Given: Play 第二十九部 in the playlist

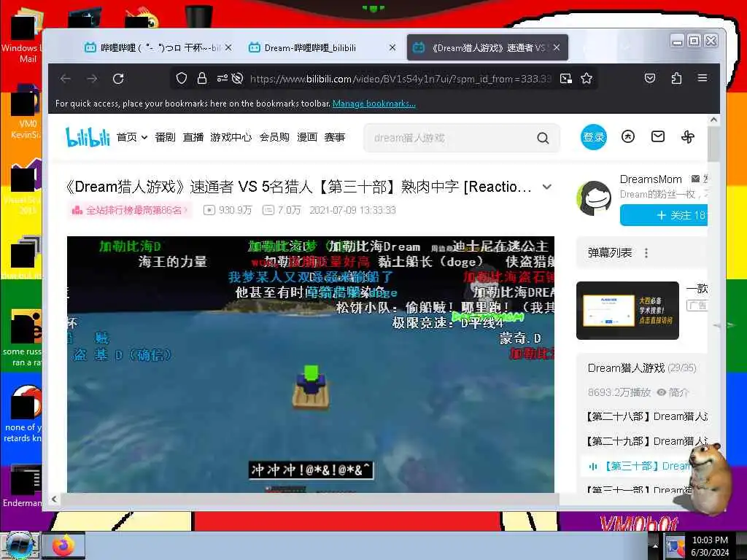Looking at the screenshot, I should coord(646,441).
